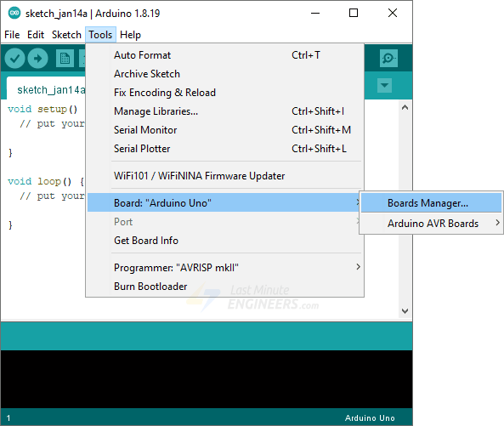Click the Arduino logo in title bar
The width and height of the screenshot is (504, 426).
(14, 14)
